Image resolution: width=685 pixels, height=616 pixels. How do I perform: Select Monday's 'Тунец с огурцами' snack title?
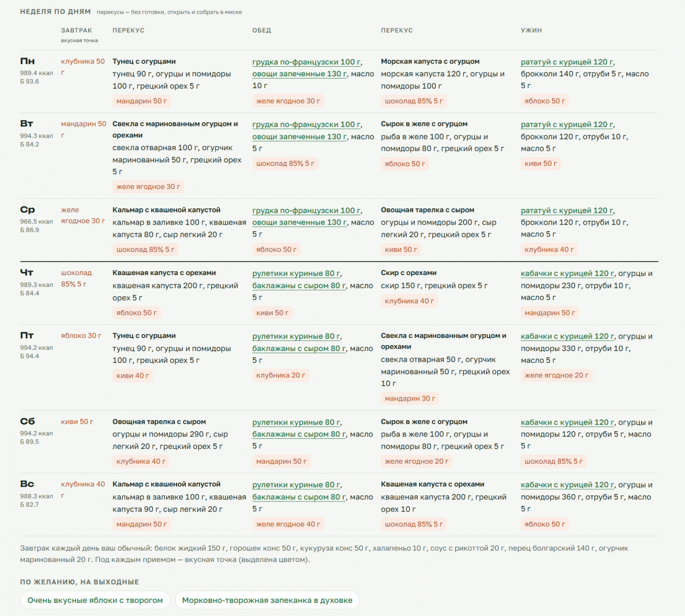pyautogui.click(x=144, y=61)
